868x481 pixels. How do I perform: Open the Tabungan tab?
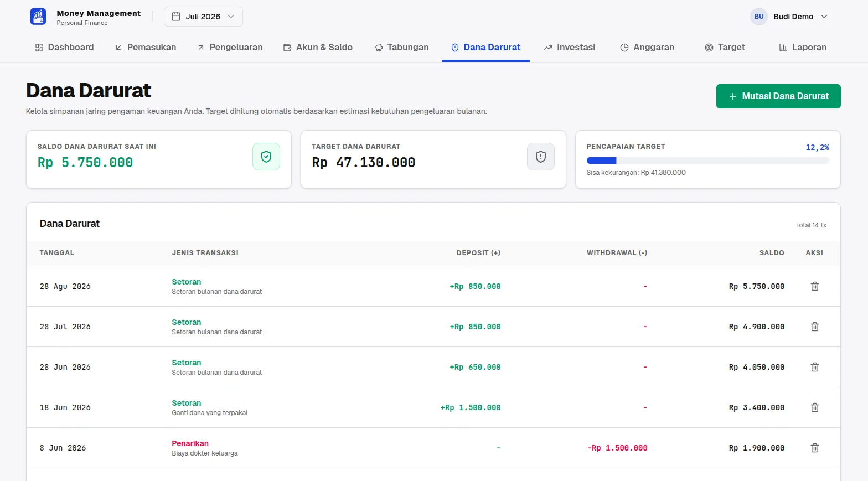click(401, 48)
